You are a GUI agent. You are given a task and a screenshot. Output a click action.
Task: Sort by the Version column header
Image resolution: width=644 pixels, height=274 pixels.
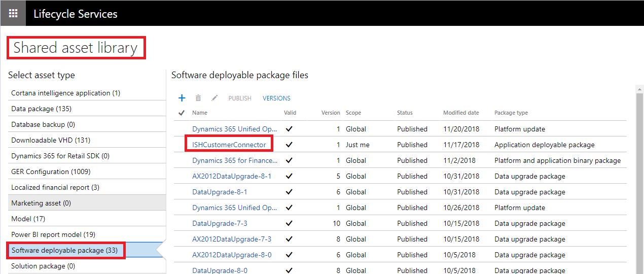[x=331, y=113]
